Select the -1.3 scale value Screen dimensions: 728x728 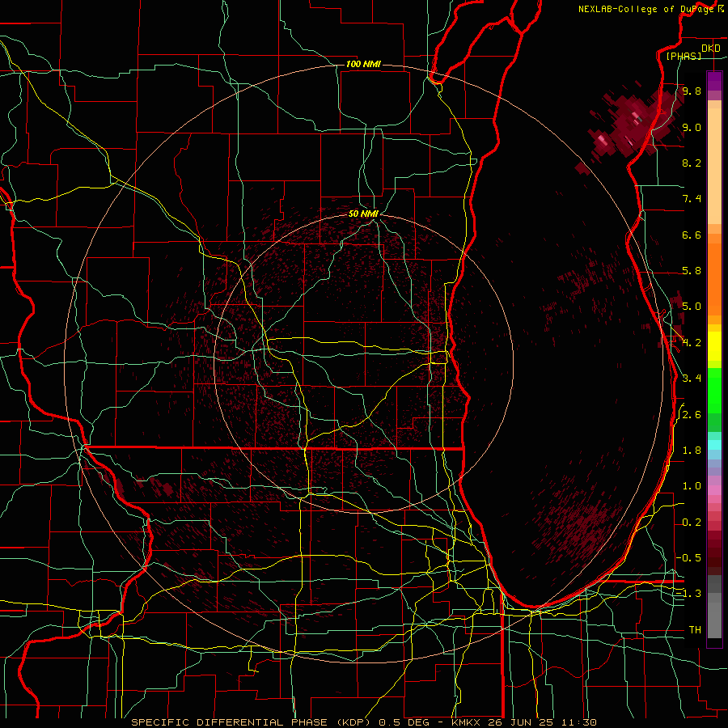pyautogui.click(x=688, y=594)
